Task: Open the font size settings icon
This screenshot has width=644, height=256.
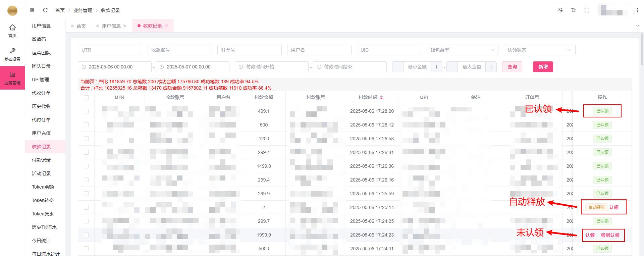Action: 574,10
